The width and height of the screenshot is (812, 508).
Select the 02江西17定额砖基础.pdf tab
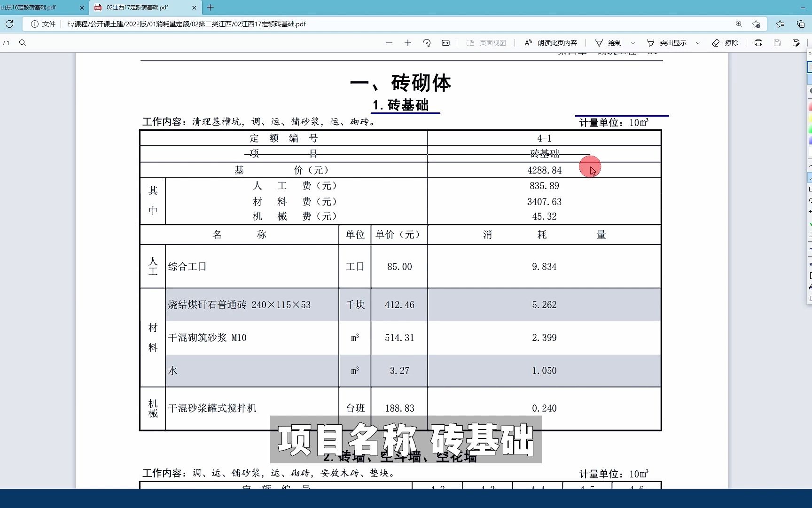pos(141,8)
